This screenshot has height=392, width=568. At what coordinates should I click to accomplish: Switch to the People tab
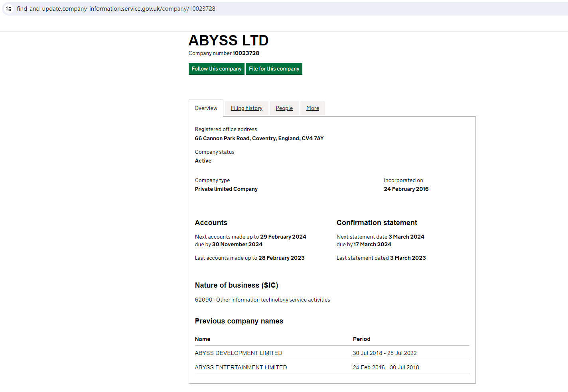(284, 108)
